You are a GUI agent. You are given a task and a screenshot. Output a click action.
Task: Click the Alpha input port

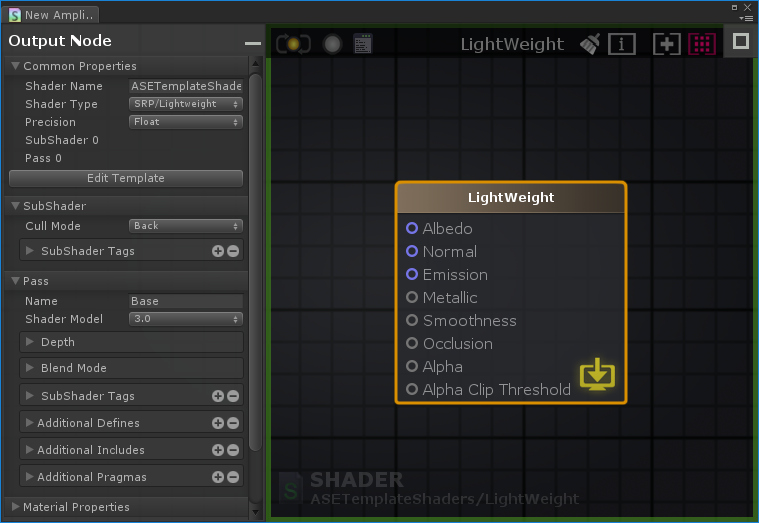(412, 366)
